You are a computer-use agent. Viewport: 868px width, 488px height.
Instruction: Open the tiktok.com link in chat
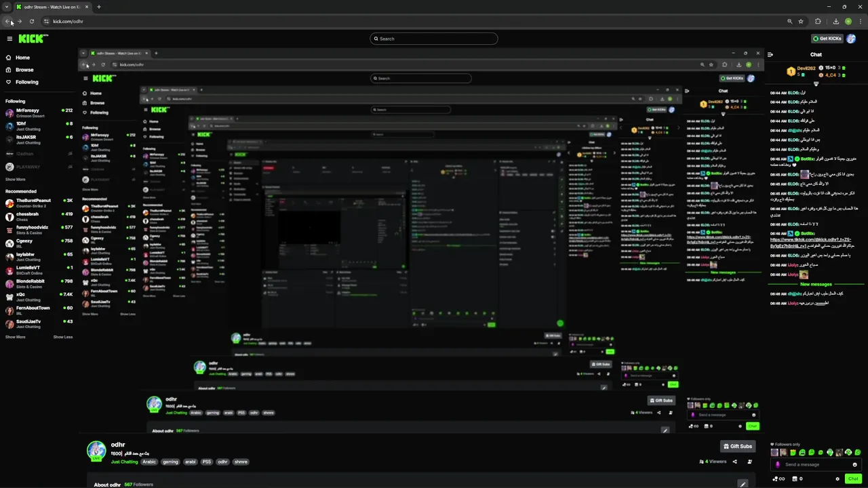tap(810, 242)
